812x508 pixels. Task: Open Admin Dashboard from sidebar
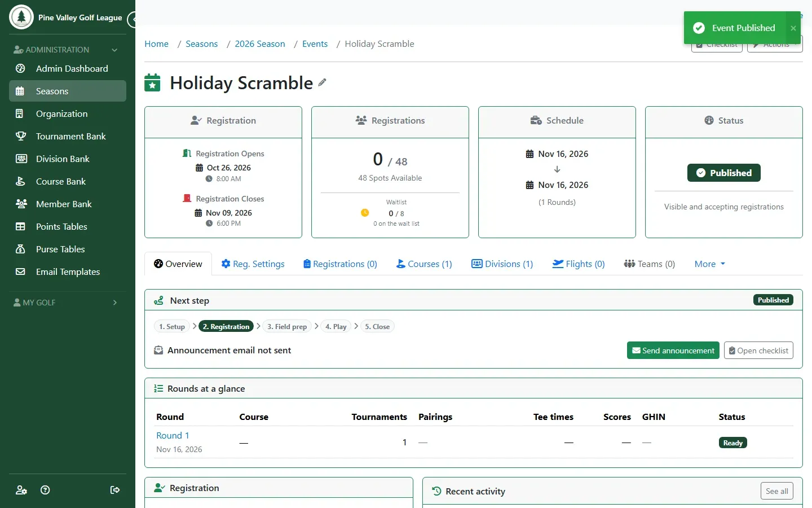68,68
